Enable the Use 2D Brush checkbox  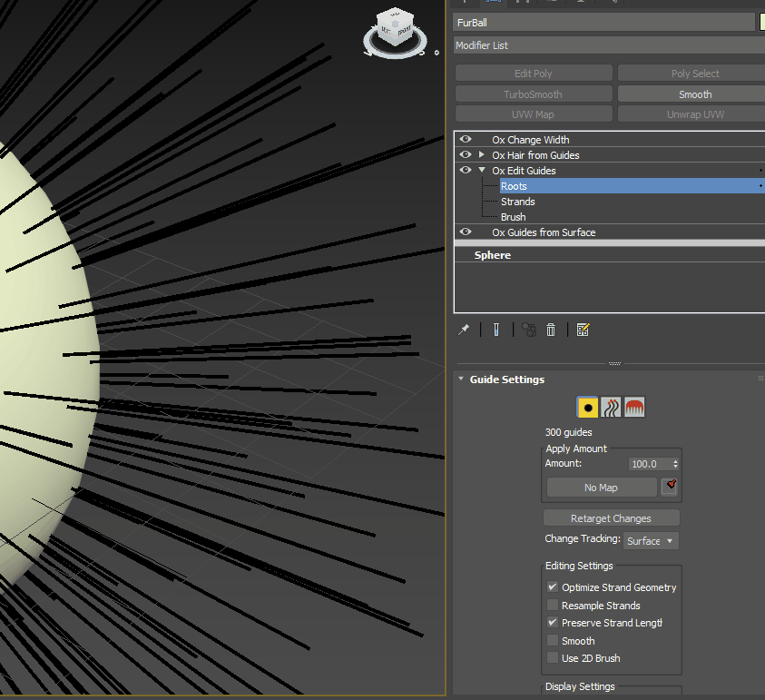553,658
